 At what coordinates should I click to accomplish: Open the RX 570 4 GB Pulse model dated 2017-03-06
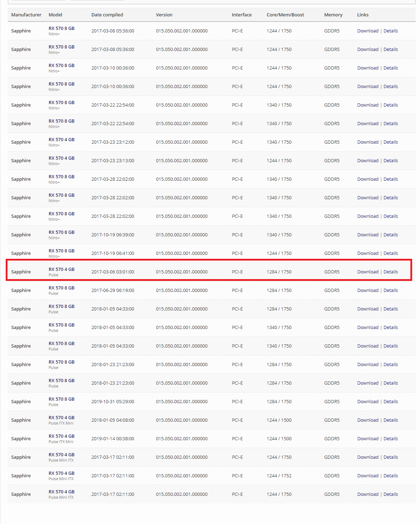61,269
